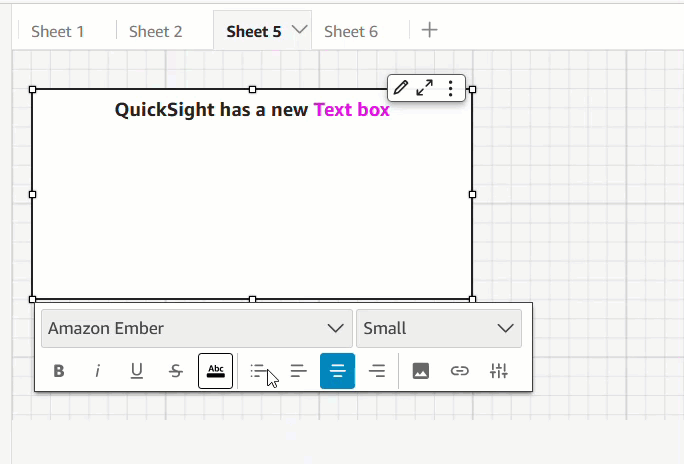The height and width of the screenshot is (464, 684).
Task: Open the Sheet 5 tab dropdown arrow
Action: (x=300, y=30)
